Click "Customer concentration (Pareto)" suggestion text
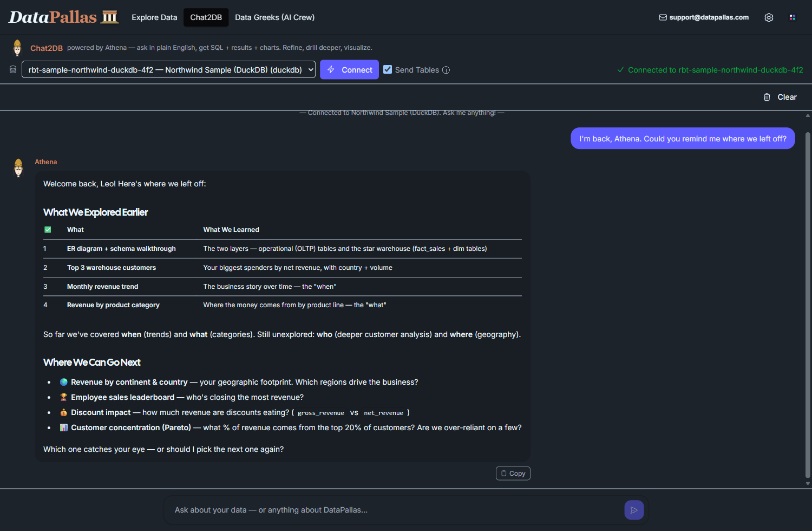Image resolution: width=812 pixels, height=531 pixels. (x=131, y=428)
